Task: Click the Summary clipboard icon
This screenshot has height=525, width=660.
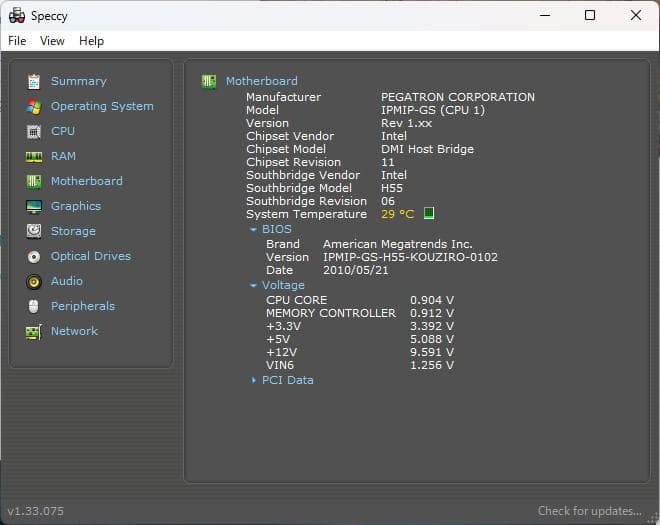Action: (x=34, y=81)
